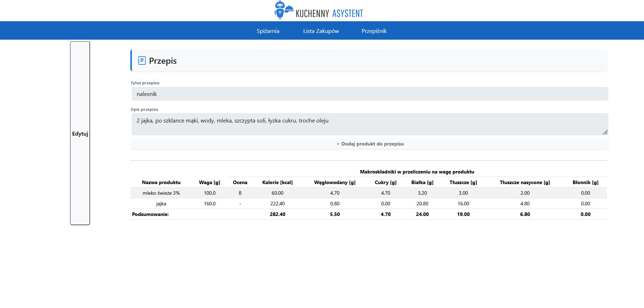Click calories '60.00' in mleko row

[x=277, y=193]
